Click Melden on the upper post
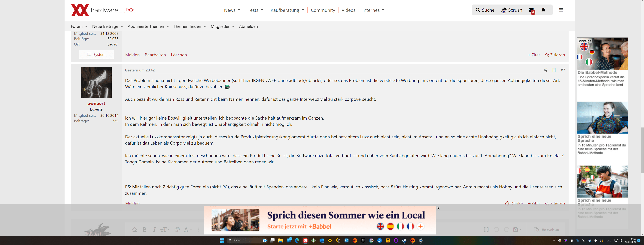This screenshot has width=644, height=245. (132, 55)
